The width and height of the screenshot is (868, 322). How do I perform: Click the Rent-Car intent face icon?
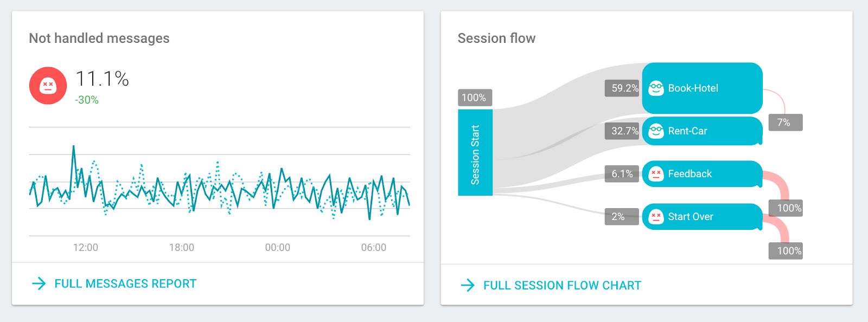pos(656,131)
